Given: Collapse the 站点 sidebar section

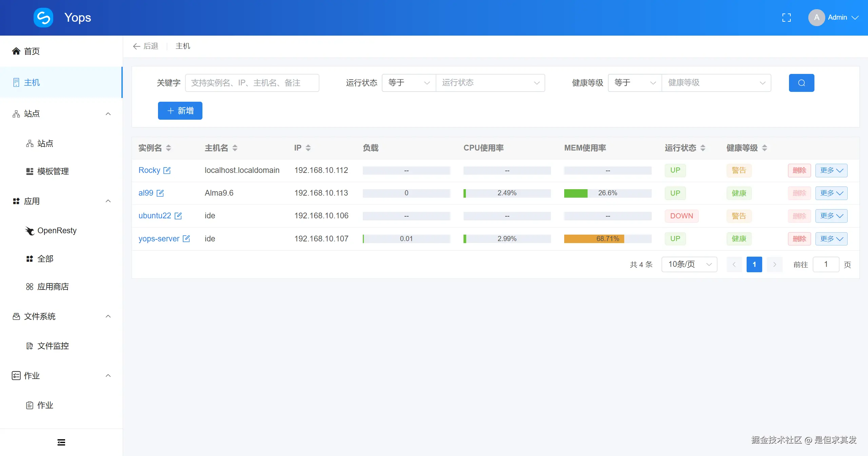Looking at the screenshot, I should [x=108, y=114].
